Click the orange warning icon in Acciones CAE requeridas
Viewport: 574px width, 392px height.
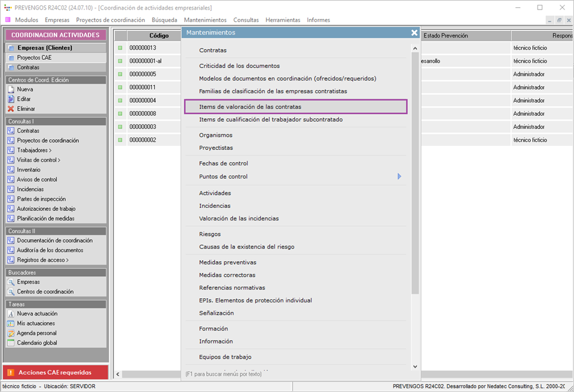click(x=10, y=372)
